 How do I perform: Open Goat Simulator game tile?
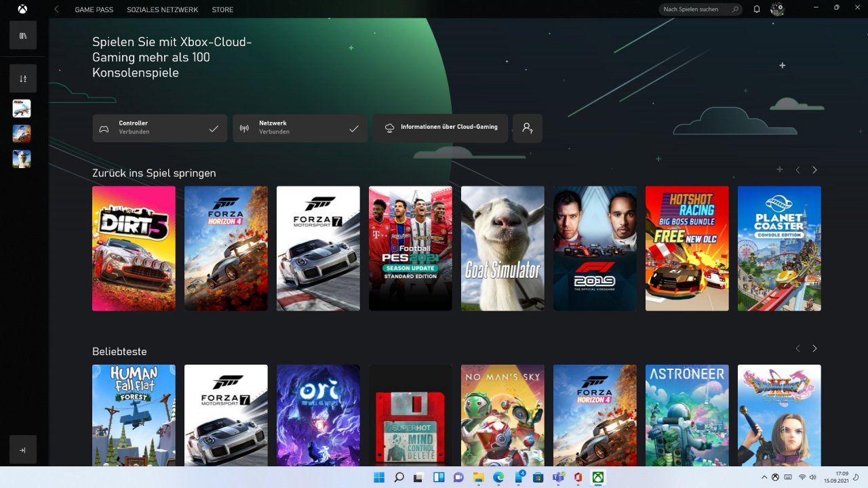click(x=502, y=249)
